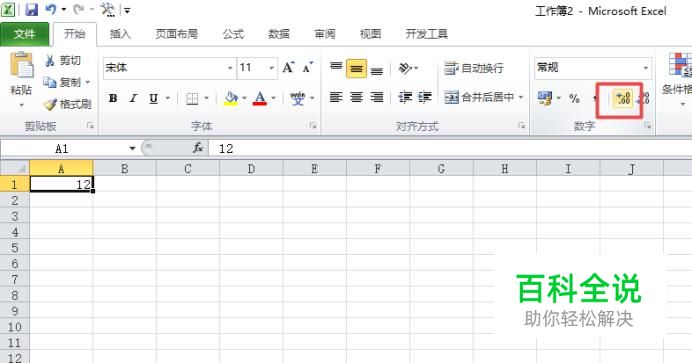
Task: Switch to the 插入 tab
Action: pyautogui.click(x=120, y=34)
